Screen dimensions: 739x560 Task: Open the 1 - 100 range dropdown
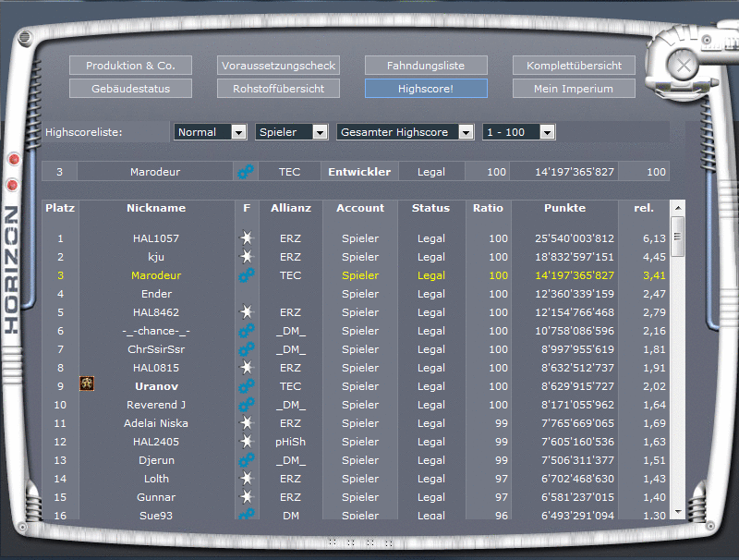518,132
